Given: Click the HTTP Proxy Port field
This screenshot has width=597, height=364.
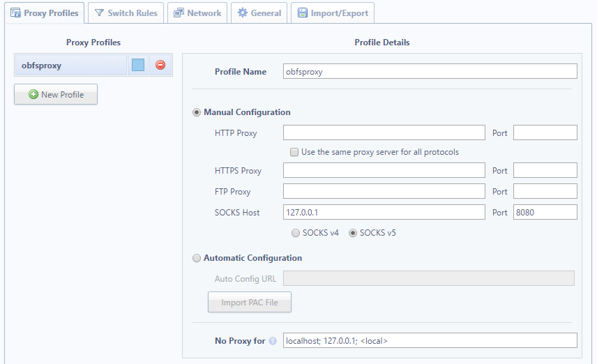Looking at the screenshot, I should tap(545, 132).
